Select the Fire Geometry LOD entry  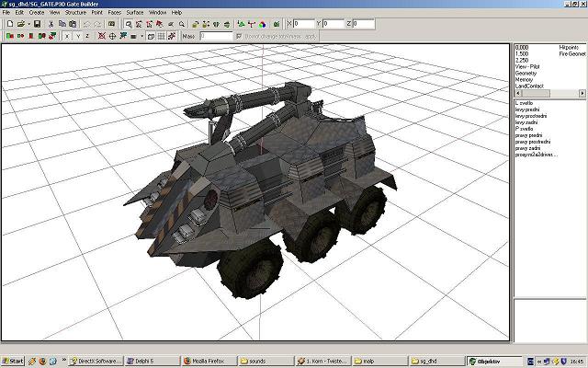(x=572, y=53)
